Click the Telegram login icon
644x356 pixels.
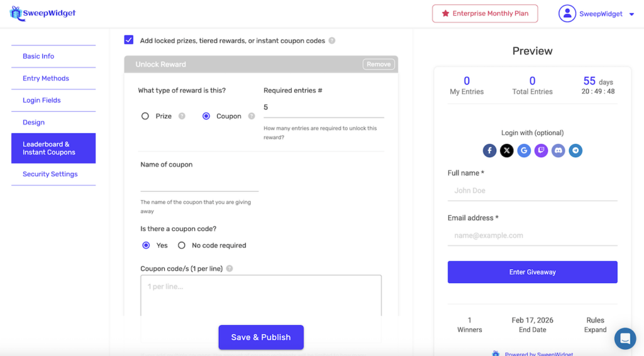tap(575, 151)
